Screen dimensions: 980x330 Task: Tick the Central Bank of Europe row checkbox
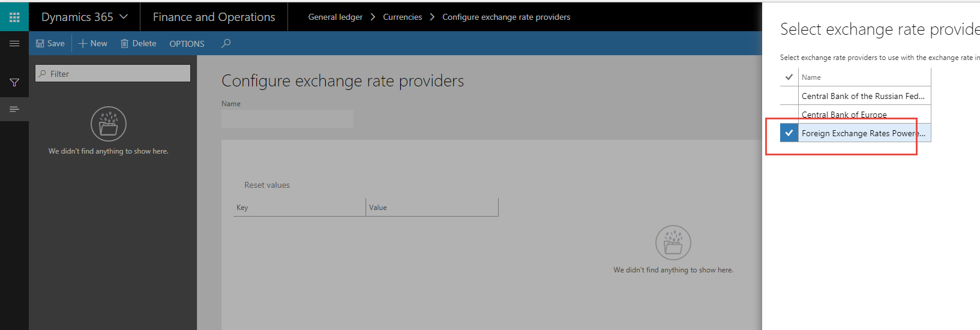pos(789,115)
